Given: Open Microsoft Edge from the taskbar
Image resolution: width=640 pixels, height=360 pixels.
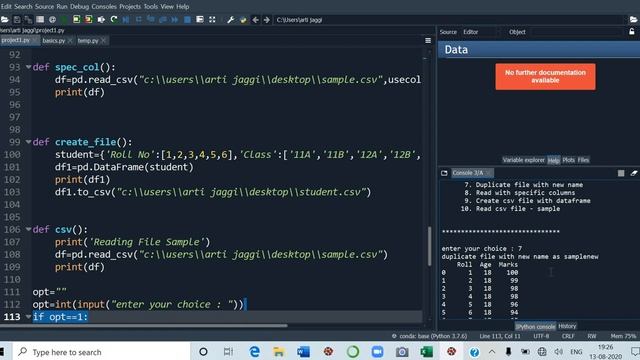Looking at the screenshot, I should pos(255,351).
